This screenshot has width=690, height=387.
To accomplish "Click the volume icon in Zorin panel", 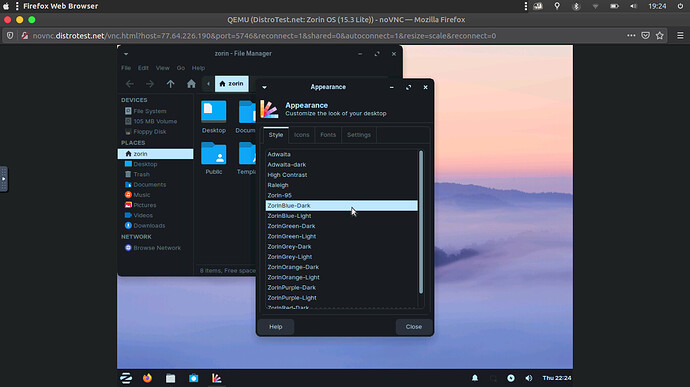I will (x=529, y=378).
